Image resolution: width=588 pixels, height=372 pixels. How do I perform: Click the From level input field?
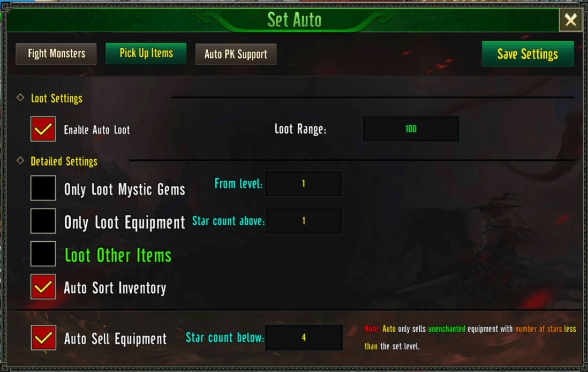click(x=304, y=183)
